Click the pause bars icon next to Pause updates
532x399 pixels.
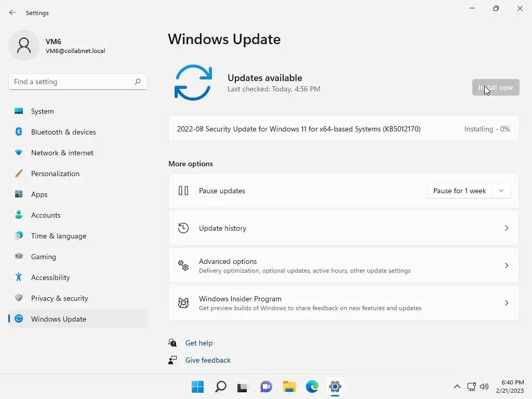[183, 191]
